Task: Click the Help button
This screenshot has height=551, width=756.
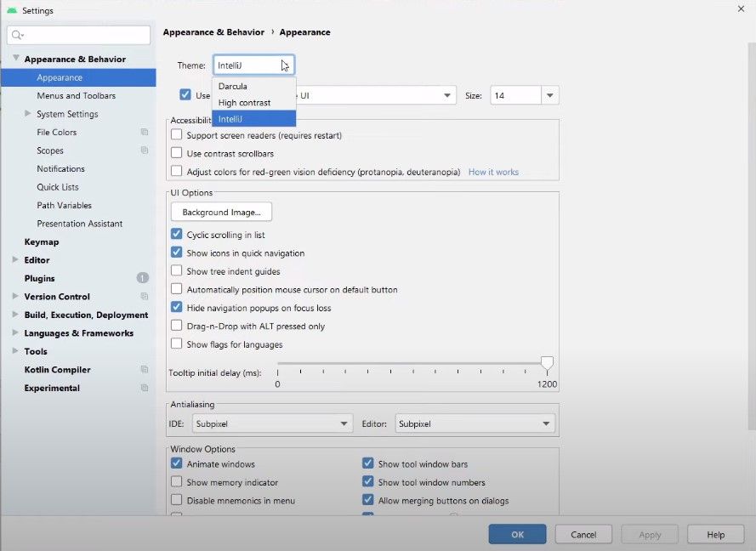Action: (716, 534)
